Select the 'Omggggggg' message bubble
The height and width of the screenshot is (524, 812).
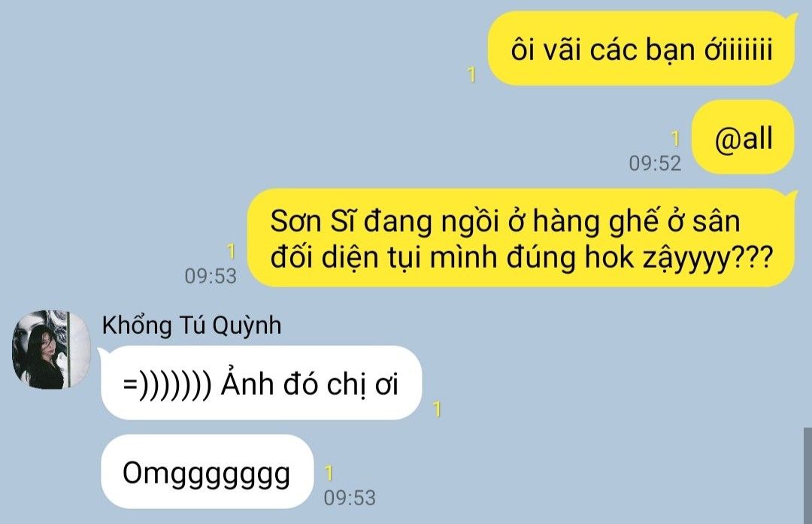pos(208,471)
